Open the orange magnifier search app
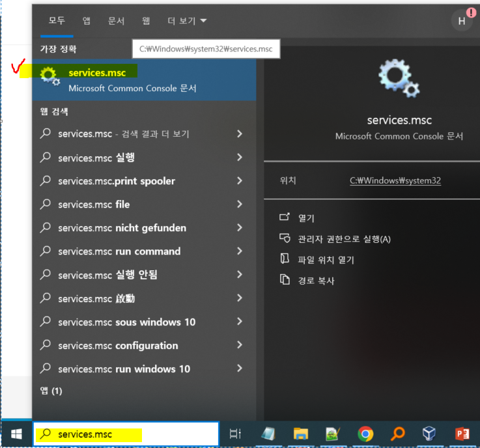The image size is (480, 448). pos(398,434)
